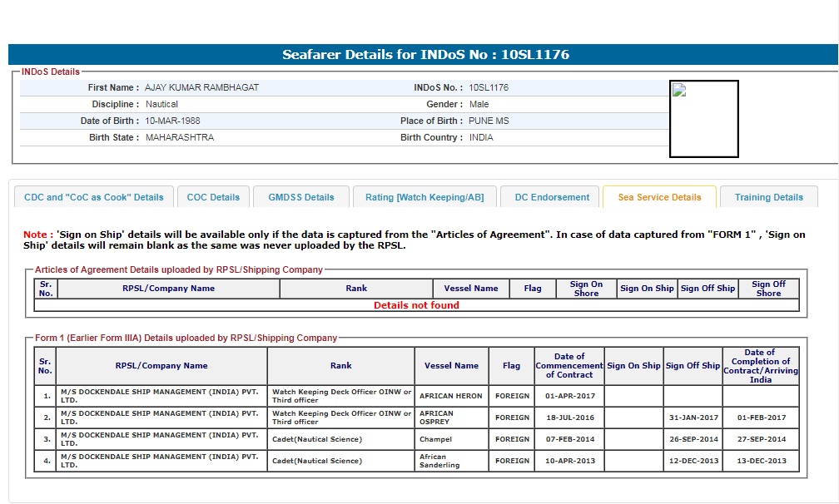Screen dimensions: 839x504
Task: Click the red 'Details not found' message
Action: pyautogui.click(x=416, y=305)
